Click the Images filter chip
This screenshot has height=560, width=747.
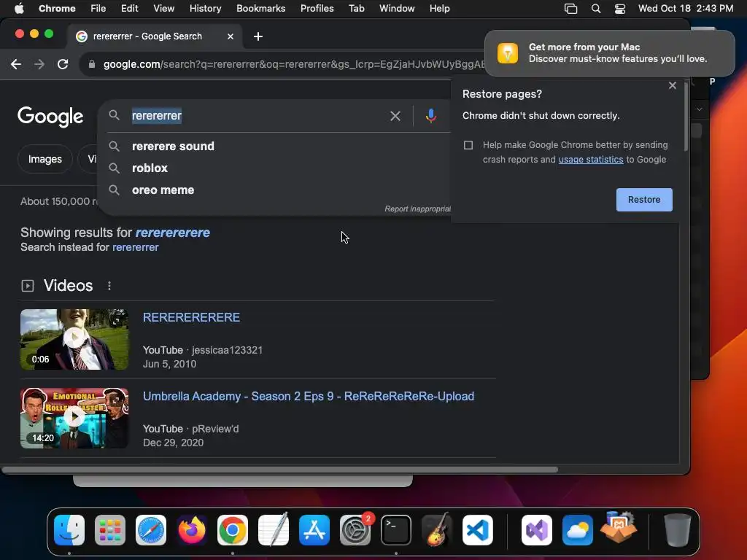click(44, 159)
